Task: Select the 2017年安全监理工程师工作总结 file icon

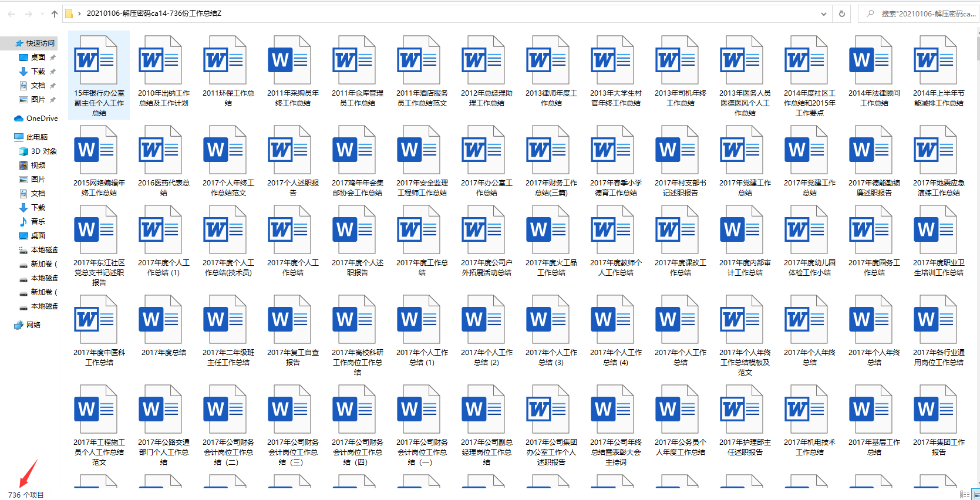Action: pos(417,150)
